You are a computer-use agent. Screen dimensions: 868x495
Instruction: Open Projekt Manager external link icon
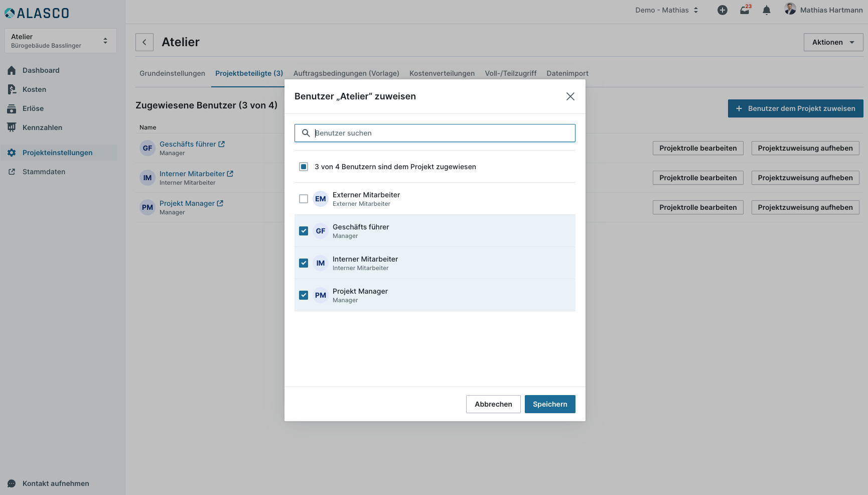pos(220,203)
